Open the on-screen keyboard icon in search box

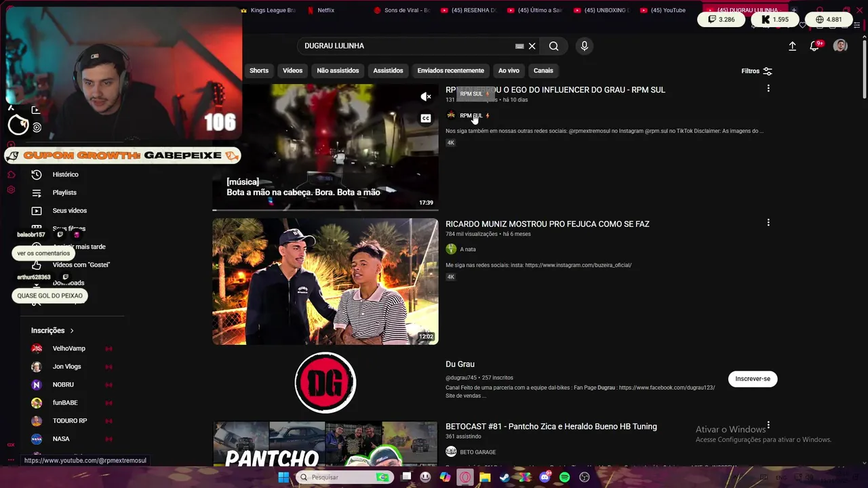[519, 46]
